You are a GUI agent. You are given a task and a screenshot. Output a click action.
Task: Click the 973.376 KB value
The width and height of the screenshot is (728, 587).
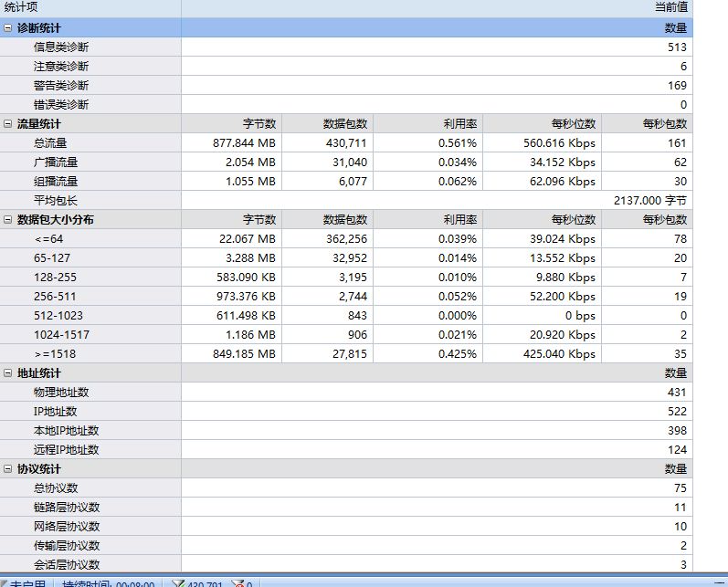coord(246,296)
